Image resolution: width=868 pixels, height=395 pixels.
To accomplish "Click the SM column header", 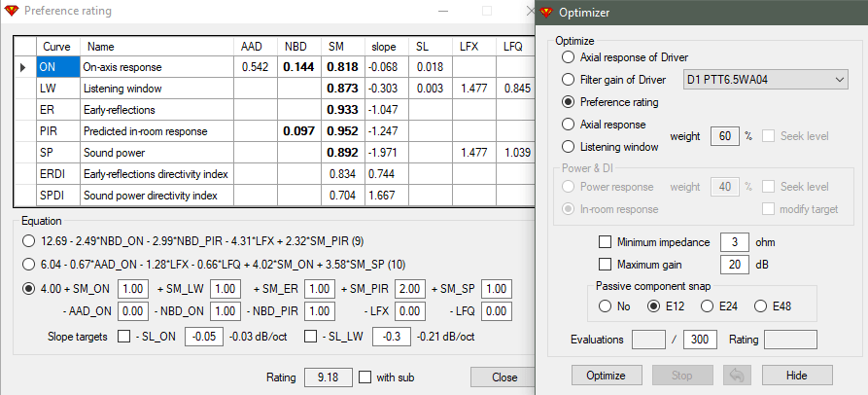I will pos(343,47).
